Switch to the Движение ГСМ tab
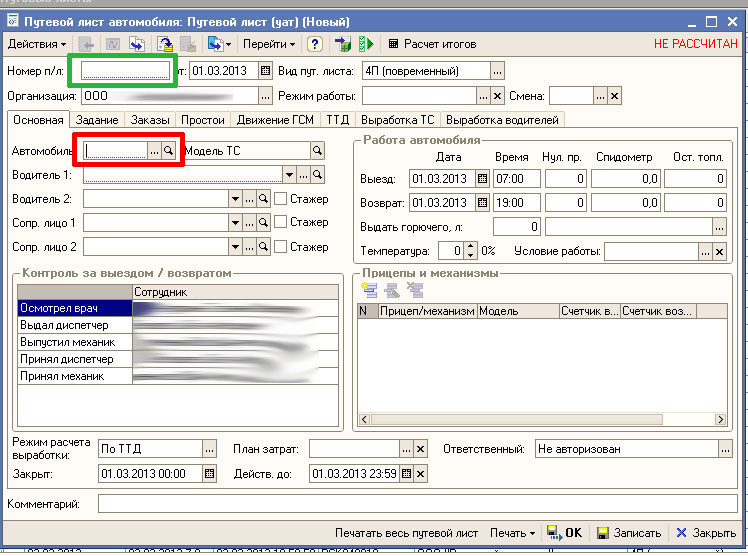 pyautogui.click(x=275, y=120)
